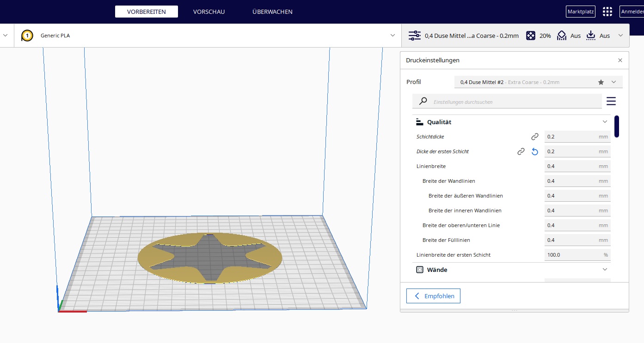Click the extruder 1 material icon
The height and width of the screenshot is (343, 644).
pyautogui.click(x=27, y=36)
